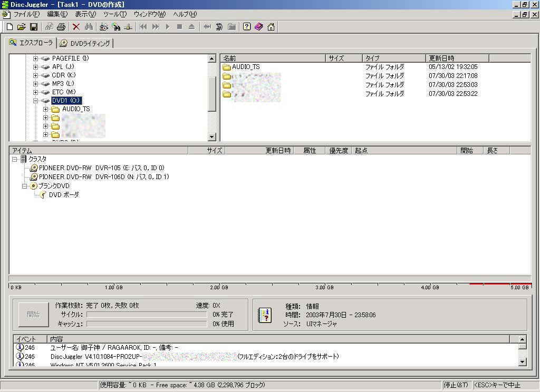Image resolution: width=540 pixels, height=392 pixels.
Task: Open the ツール(T) menu
Action: [x=115, y=14]
